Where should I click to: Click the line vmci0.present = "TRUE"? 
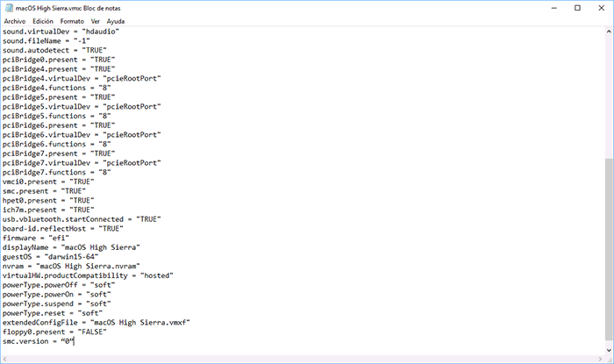[x=48, y=182]
